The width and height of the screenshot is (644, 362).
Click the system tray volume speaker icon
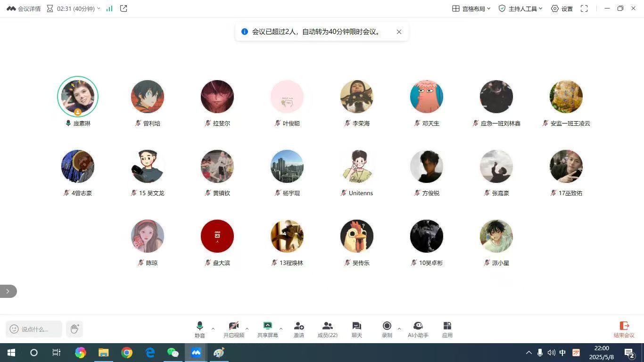pyautogui.click(x=551, y=353)
